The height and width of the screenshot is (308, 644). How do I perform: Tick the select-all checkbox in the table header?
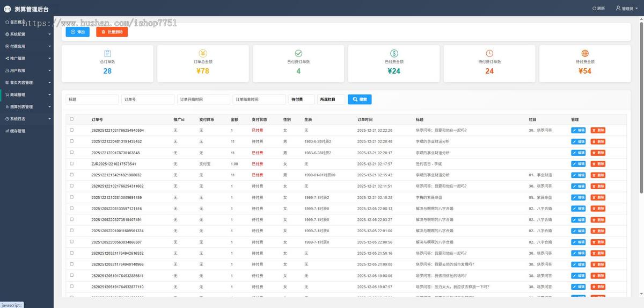(x=72, y=119)
